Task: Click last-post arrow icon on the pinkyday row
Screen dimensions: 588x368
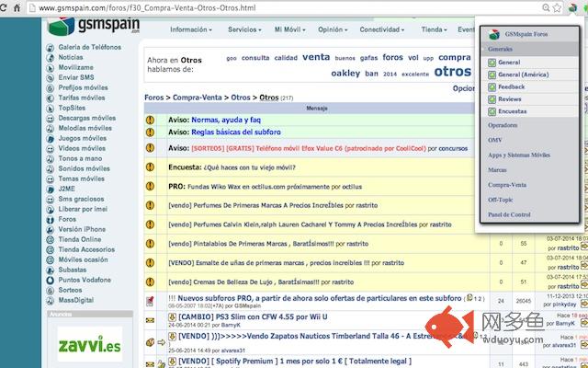Action: pos(584,304)
